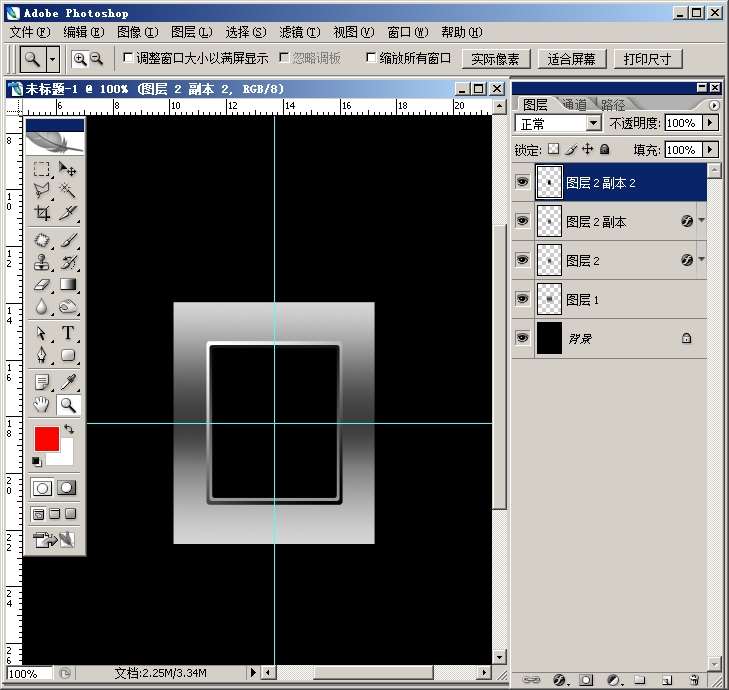The height and width of the screenshot is (690, 729).
Task: Select the Clone Stamp tool
Action: click(x=42, y=262)
